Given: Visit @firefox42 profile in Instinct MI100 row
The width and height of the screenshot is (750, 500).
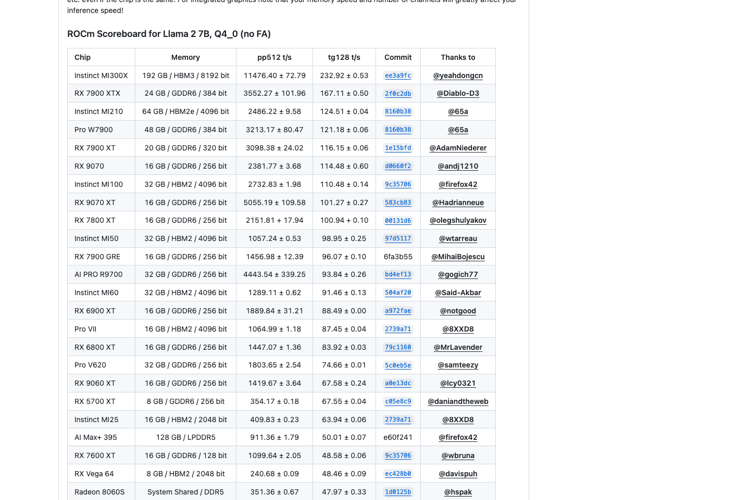Looking at the screenshot, I should click(x=458, y=184).
